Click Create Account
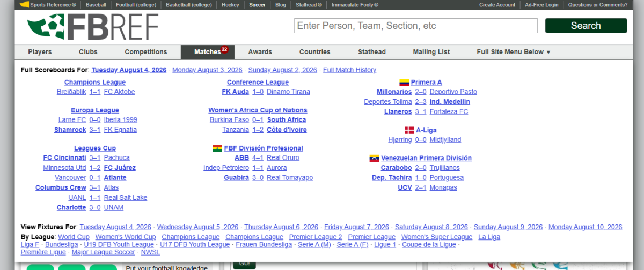This screenshot has width=644, height=270. (x=497, y=5)
